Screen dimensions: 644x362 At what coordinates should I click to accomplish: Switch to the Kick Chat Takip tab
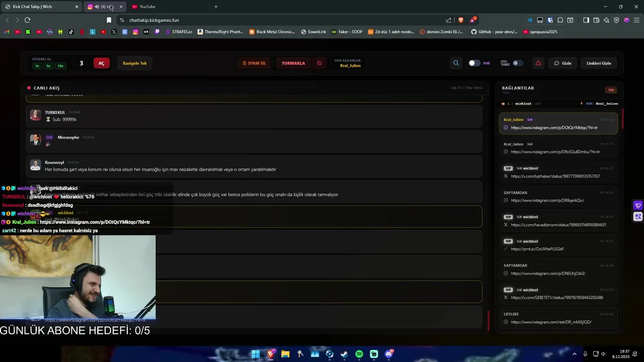click(x=42, y=7)
